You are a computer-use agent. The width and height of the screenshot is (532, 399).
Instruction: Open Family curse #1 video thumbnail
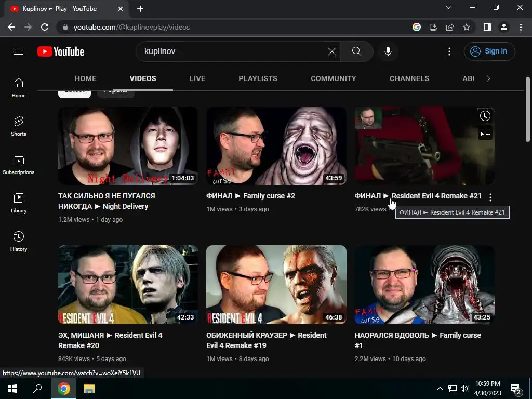tap(424, 285)
